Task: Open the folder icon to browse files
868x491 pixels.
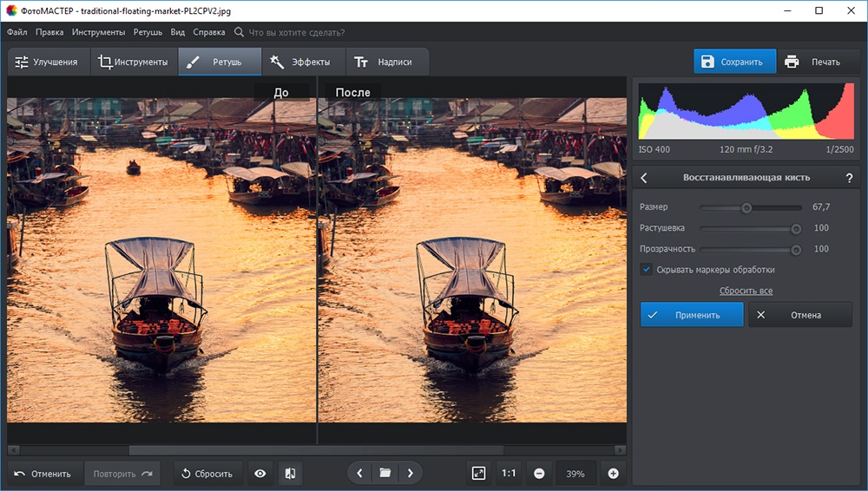Action: pos(385,473)
